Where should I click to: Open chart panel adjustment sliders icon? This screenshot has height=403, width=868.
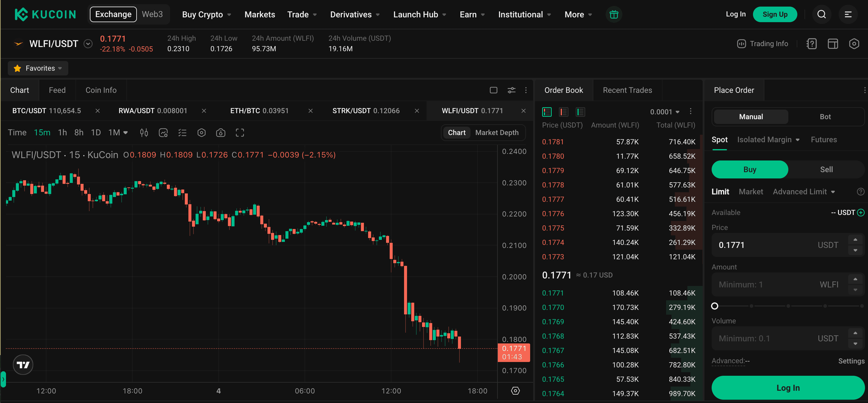[511, 90]
